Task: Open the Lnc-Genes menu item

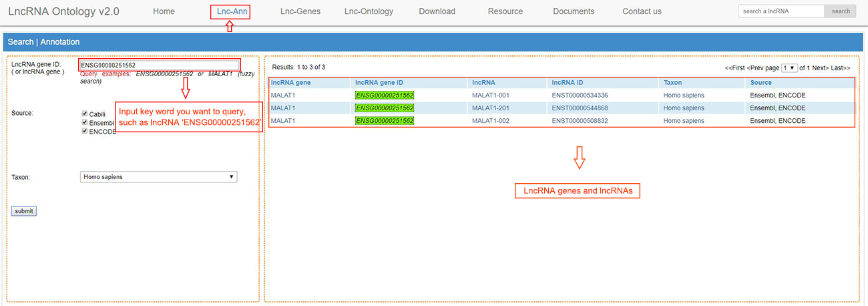Action: point(300,11)
